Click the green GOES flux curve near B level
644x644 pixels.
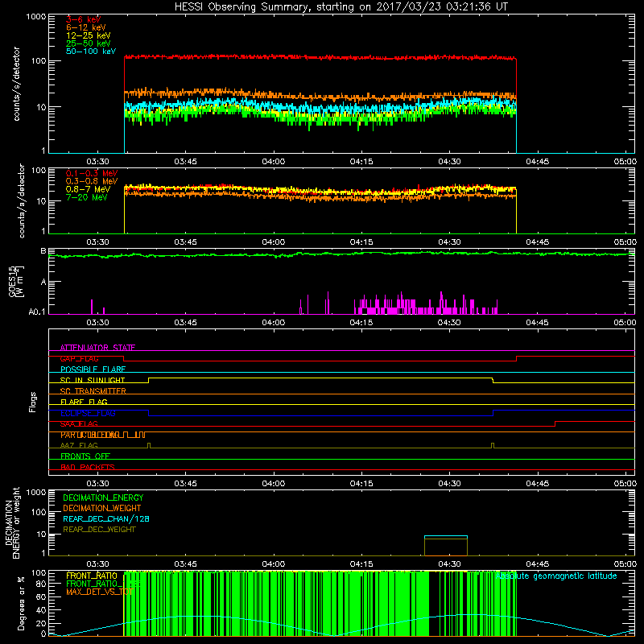coord(341,254)
